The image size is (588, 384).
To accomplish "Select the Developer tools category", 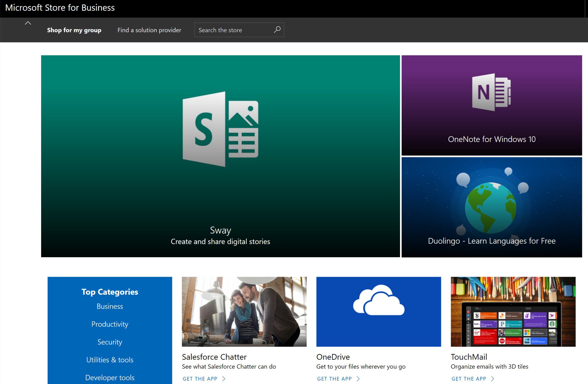I will 110,378.
